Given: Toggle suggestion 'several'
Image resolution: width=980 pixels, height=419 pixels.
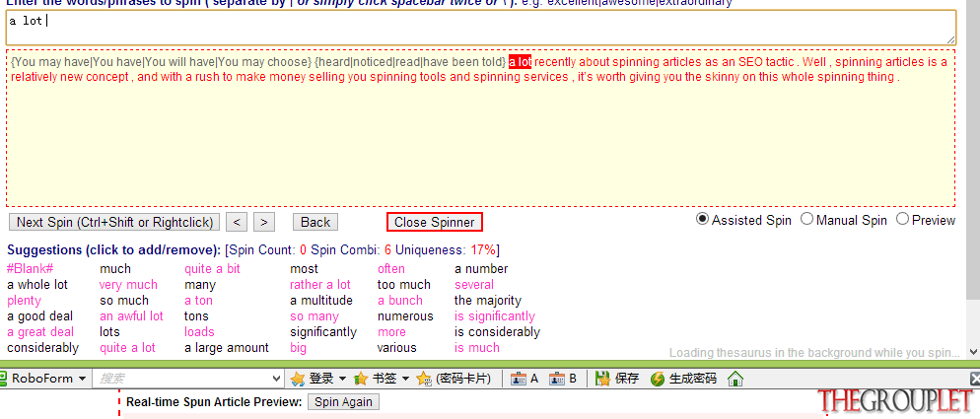Looking at the screenshot, I should [x=474, y=285].
